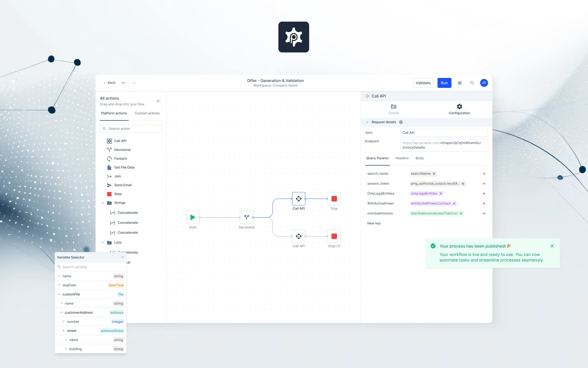
Task: Select the Decisional action in sidebar
Action: pos(119,150)
